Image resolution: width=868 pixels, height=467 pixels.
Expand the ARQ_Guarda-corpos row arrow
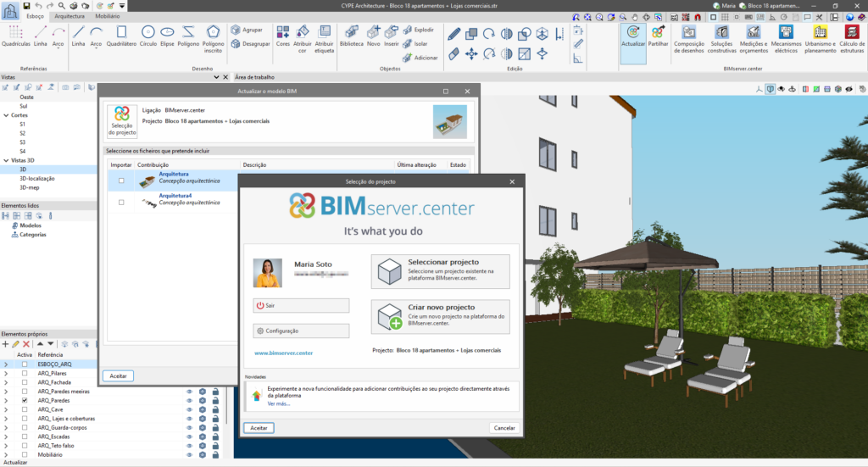click(x=6, y=428)
